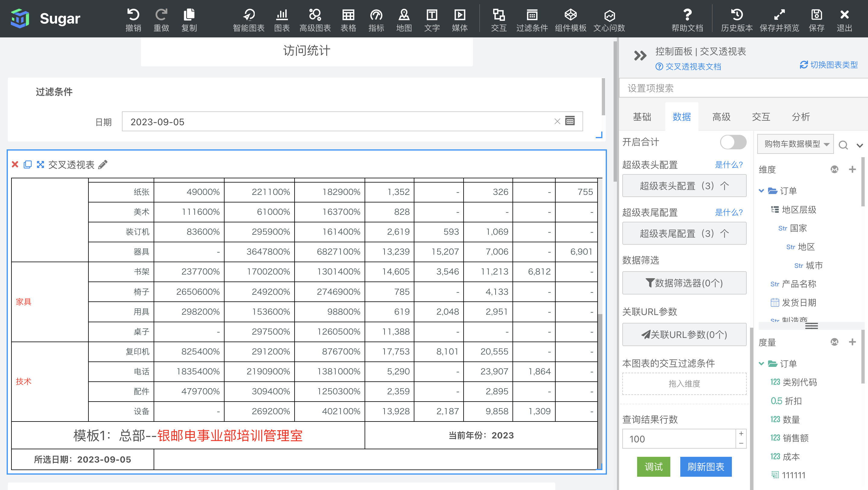Clear the 日期 filter value
Screen dimensions: 868x490
[x=557, y=121]
